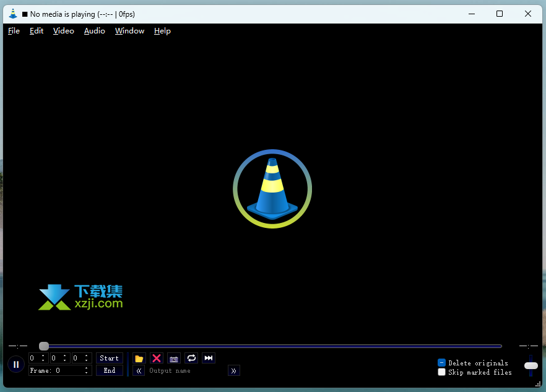Increase the leftmost time spinbox
This screenshot has width=546, height=392.
(x=43, y=355)
